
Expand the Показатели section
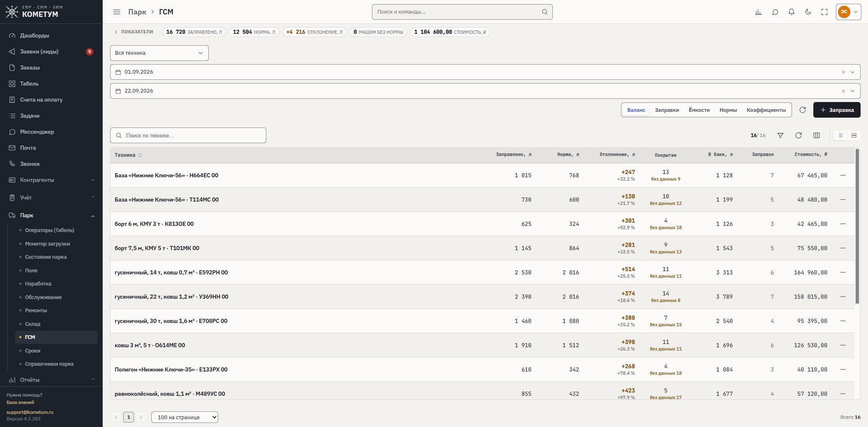[134, 32]
